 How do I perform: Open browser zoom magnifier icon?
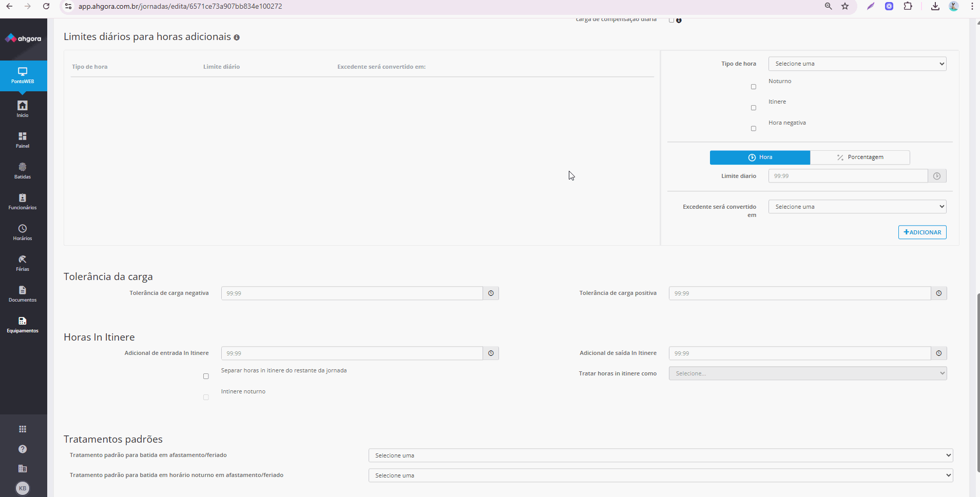coord(828,6)
